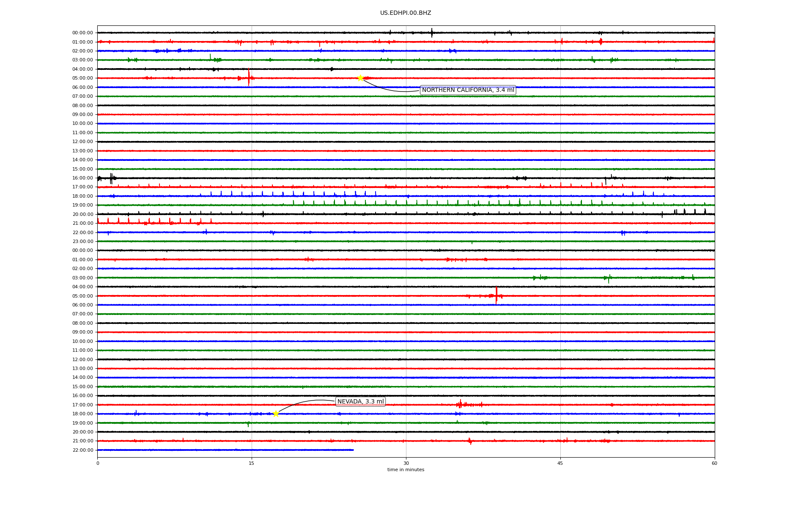This screenshot has width=812, height=508.
Task: Click the tall black spike on the topmost trace
Action: click(x=432, y=33)
